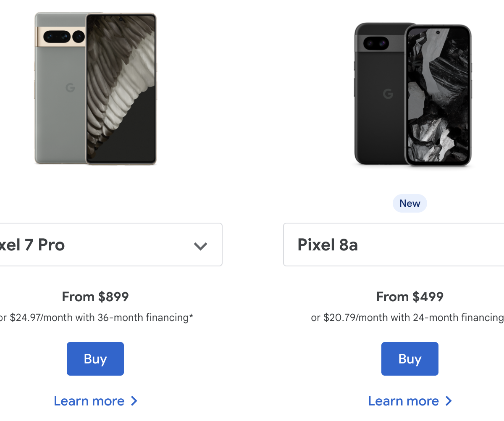Click the From $899 price text

(x=95, y=297)
